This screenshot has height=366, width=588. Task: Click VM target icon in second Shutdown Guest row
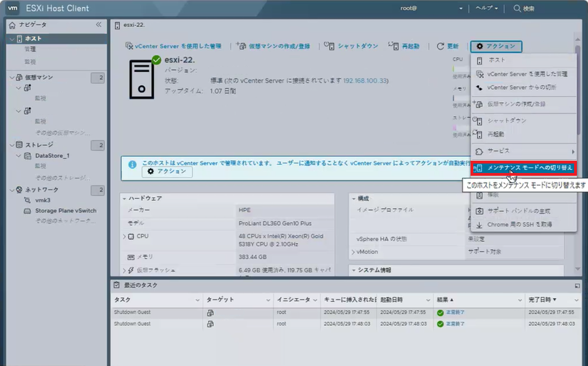click(210, 324)
